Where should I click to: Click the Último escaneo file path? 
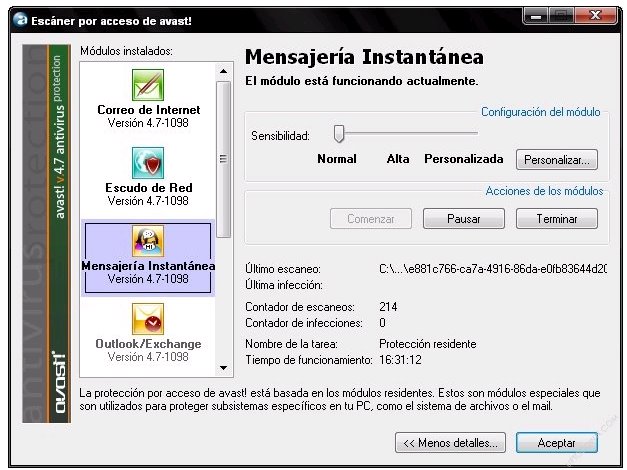pos(492,269)
